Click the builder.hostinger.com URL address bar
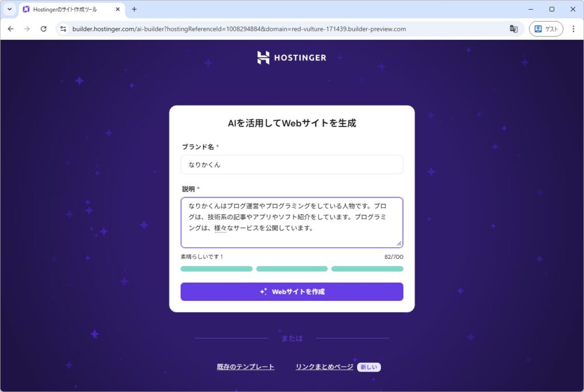The width and height of the screenshot is (584, 392). pos(240,29)
